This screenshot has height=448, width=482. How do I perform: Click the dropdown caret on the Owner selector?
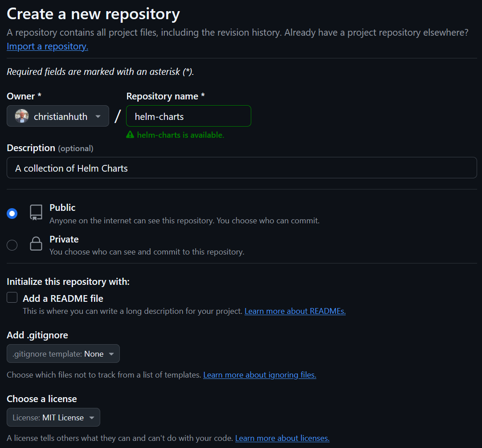(x=98, y=116)
